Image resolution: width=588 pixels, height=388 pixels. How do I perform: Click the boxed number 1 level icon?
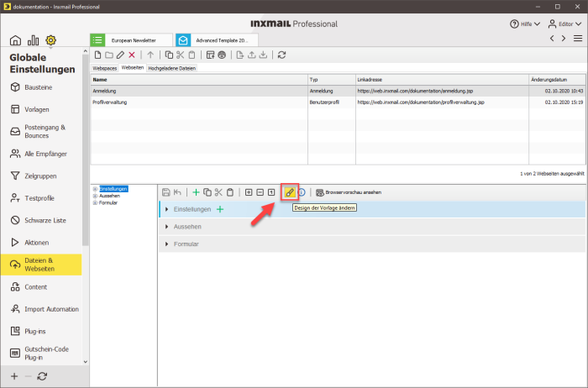(x=271, y=192)
